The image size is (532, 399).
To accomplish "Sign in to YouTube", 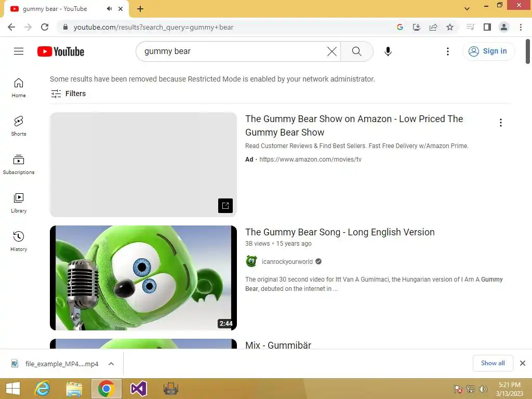I will click(x=488, y=51).
